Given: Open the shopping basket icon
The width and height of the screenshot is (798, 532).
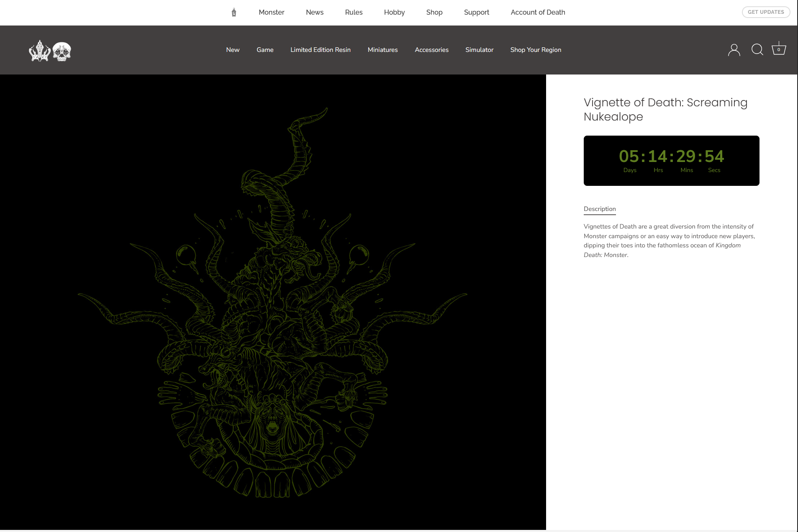Looking at the screenshot, I should 779,49.
